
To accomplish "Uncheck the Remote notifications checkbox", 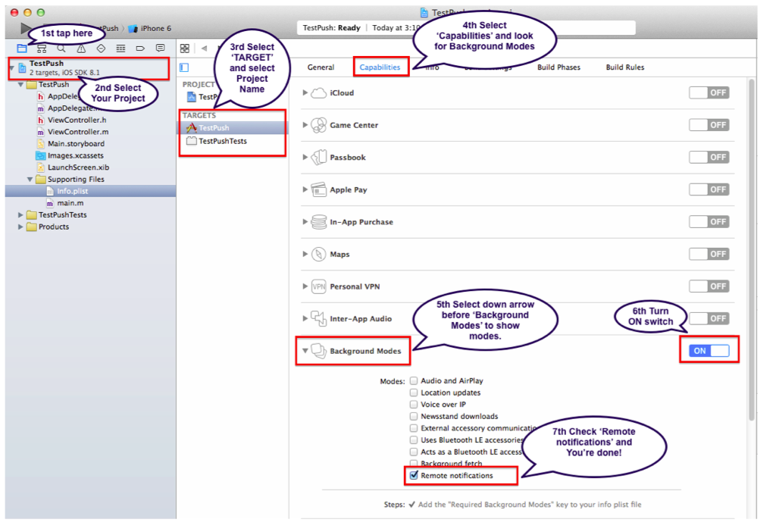I will [x=414, y=475].
